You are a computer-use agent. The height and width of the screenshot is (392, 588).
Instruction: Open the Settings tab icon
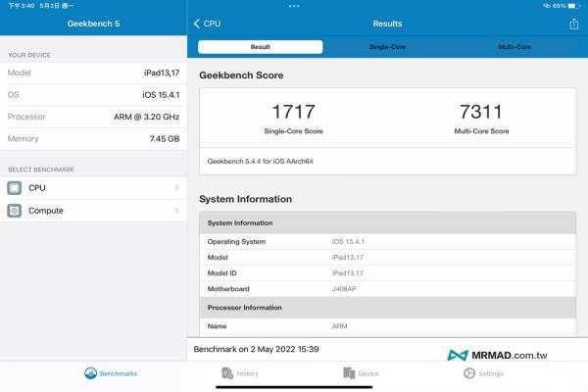click(469, 373)
